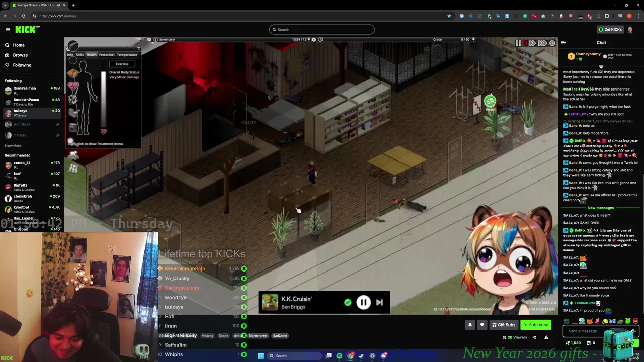The image size is (644, 362).
Task: Select the Health tab in character panel
Action: tap(91, 55)
